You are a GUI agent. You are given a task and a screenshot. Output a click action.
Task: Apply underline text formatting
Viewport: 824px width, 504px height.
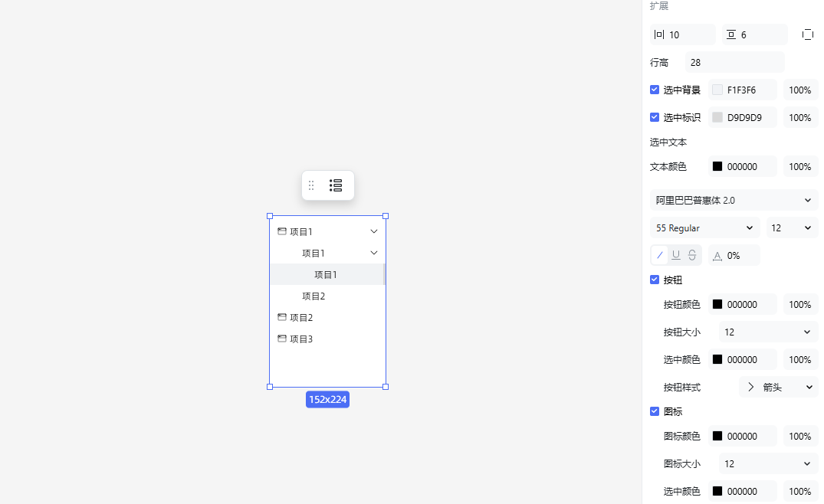click(675, 254)
